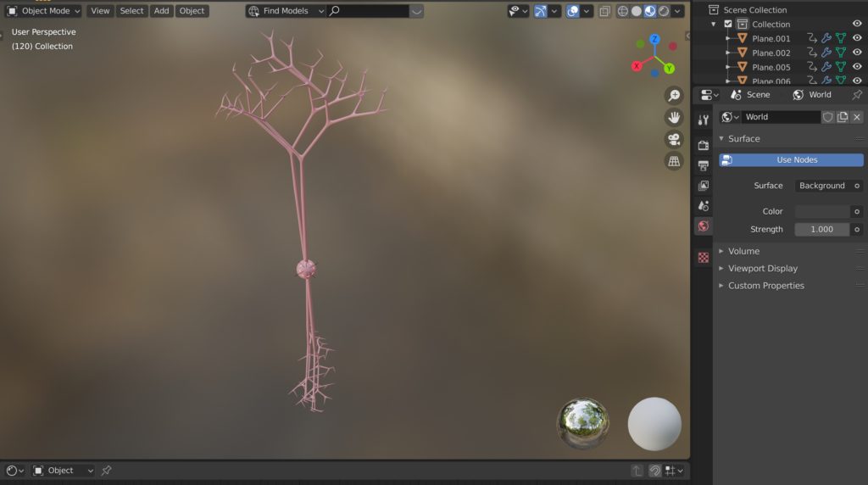Click the Color field swatch

(822, 211)
